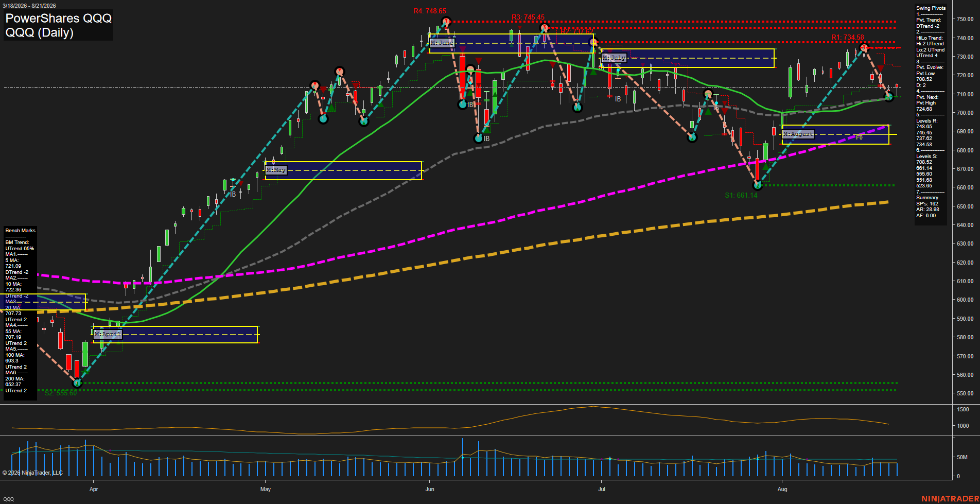Click the M:July monthly range tag

pos(614,58)
